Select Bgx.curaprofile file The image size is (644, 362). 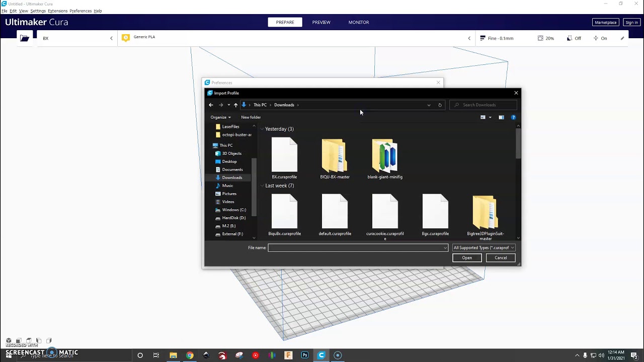pos(435,215)
